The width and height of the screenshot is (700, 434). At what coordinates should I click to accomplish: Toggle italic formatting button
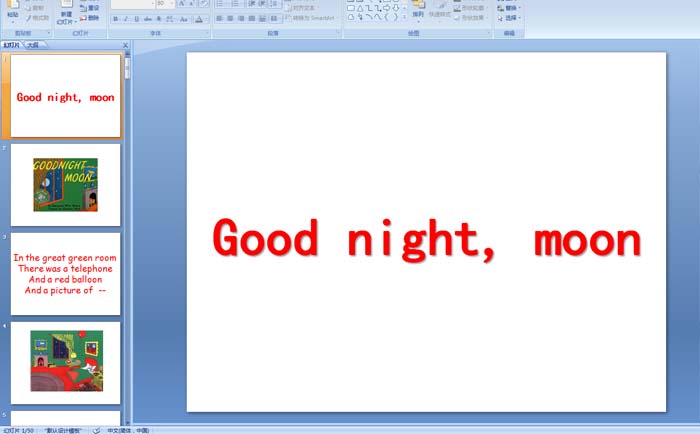[x=126, y=19]
